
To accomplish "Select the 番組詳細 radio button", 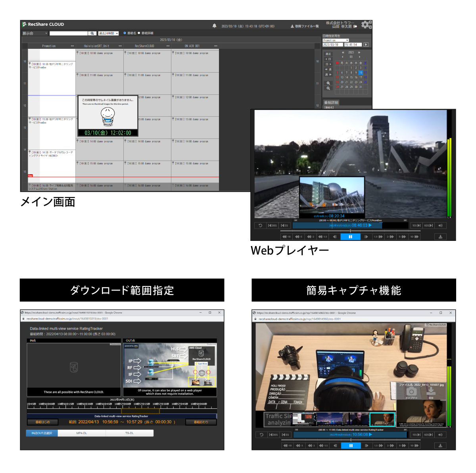I will click(x=139, y=33).
